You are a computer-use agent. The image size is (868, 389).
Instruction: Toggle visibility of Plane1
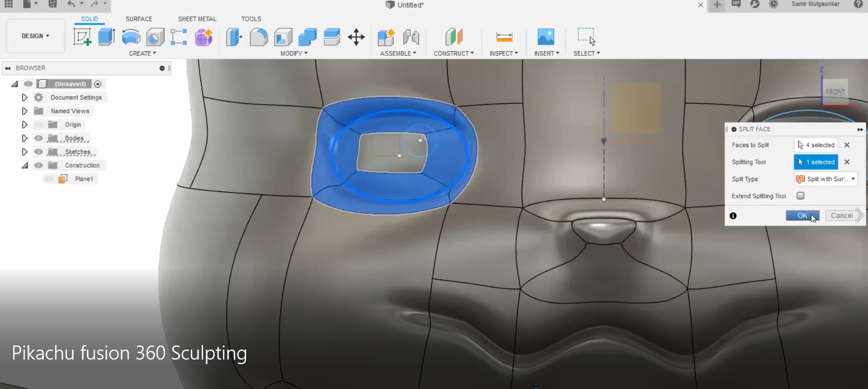tap(49, 179)
